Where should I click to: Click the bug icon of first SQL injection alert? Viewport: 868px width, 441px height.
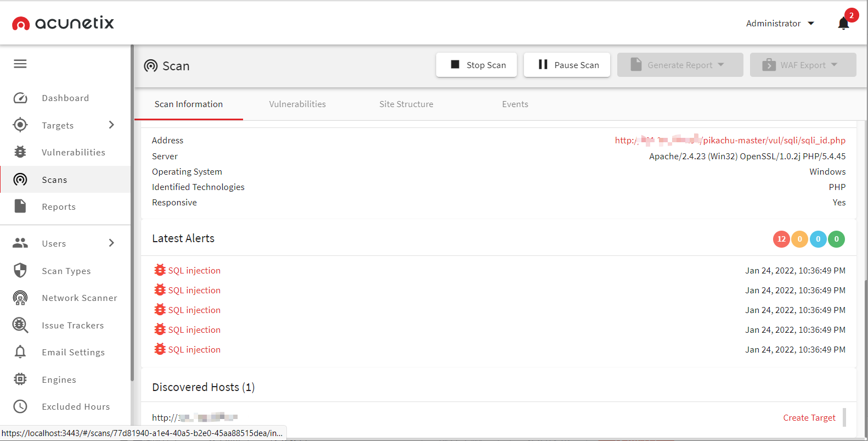pyautogui.click(x=160, y=270)
